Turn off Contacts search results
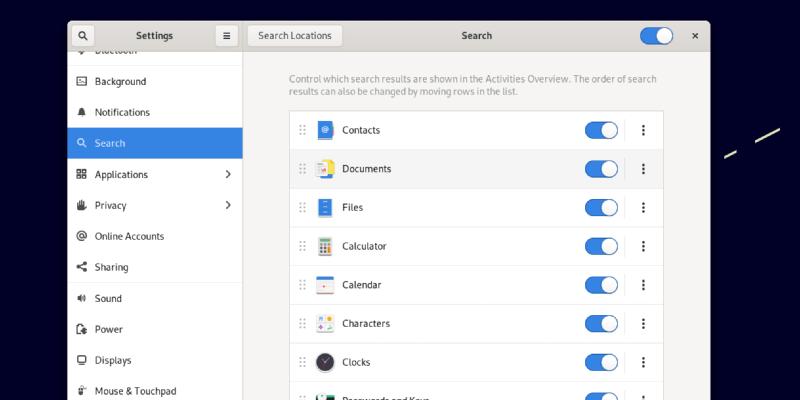Screen dimensions: 800x400 [x=601, y=130]
